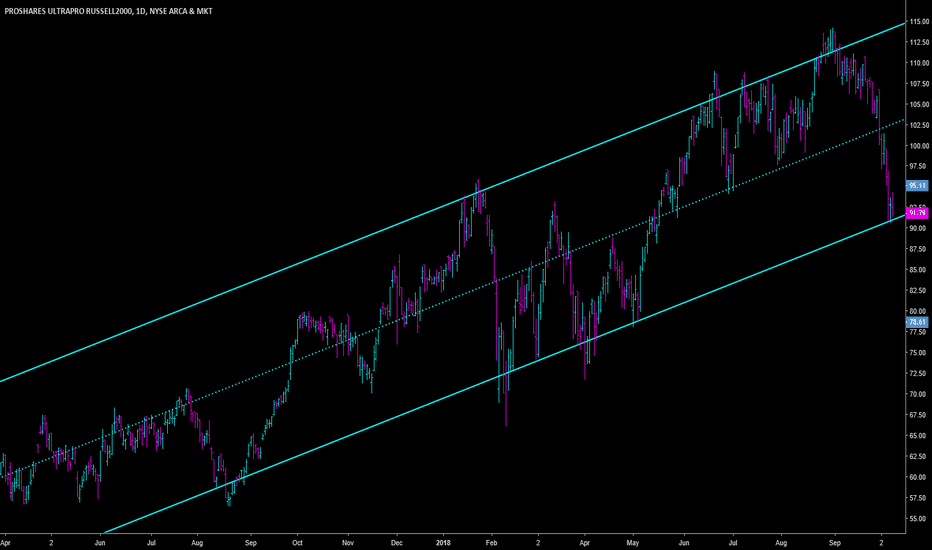Click the 115.00 price axis label
The height and width of the screenshot is (550, 932).
click(919, 22)
